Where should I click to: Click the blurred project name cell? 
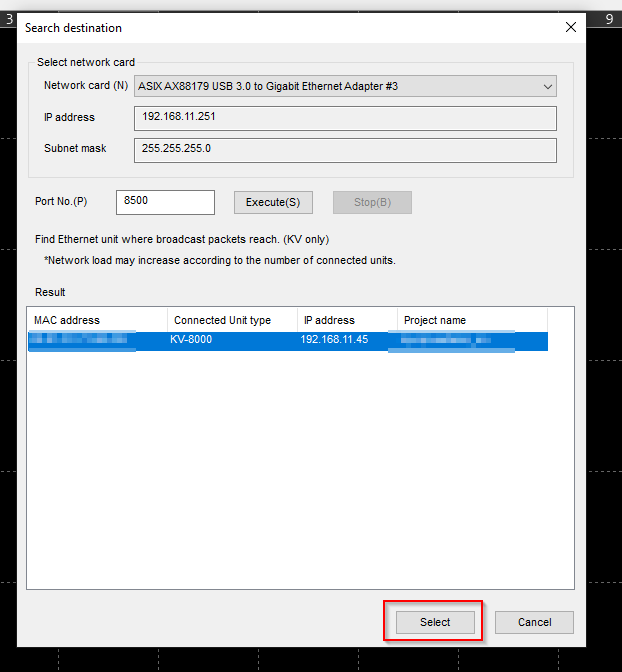(x=451, y=341)
